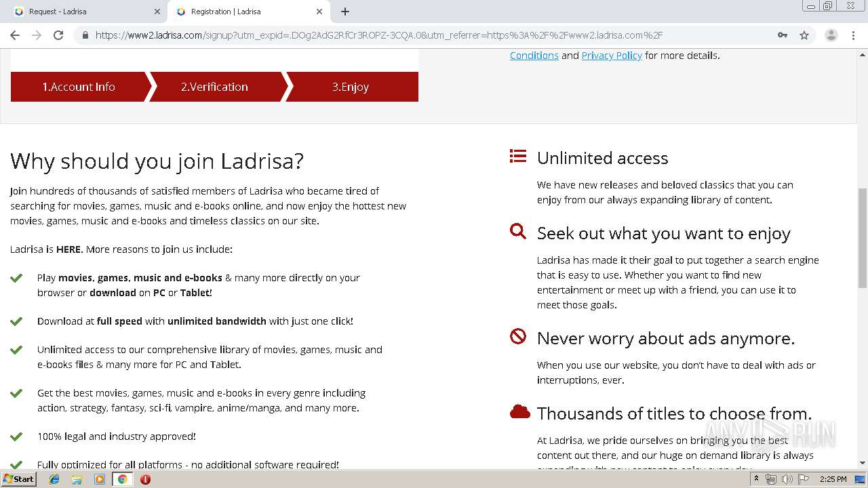868x488 pixels.
Task: Click action center flag tray icon
Action: 804,479
